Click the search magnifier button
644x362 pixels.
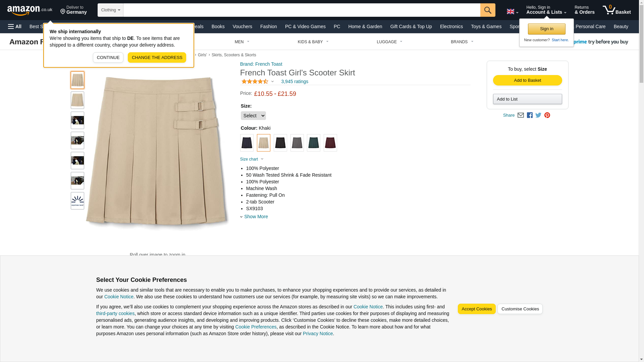coord(487,10)
